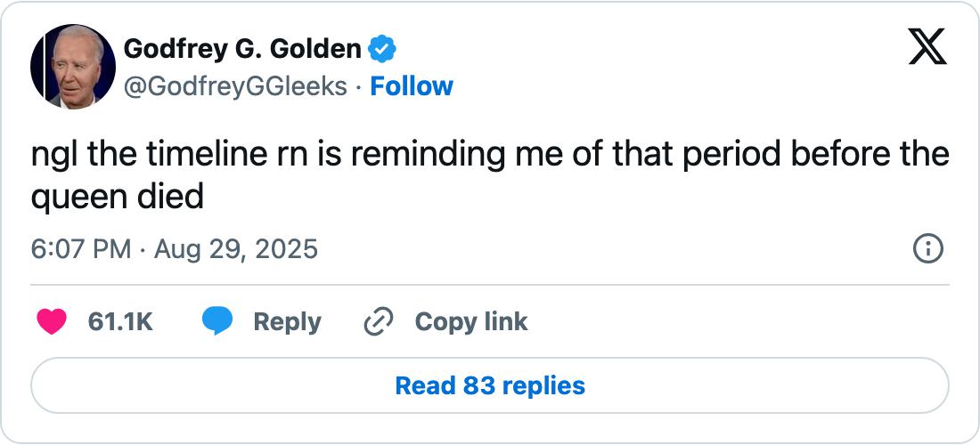Screen dimensions: 980x445
Task: Click the divider line above the like row
Action: click(490, 285)
